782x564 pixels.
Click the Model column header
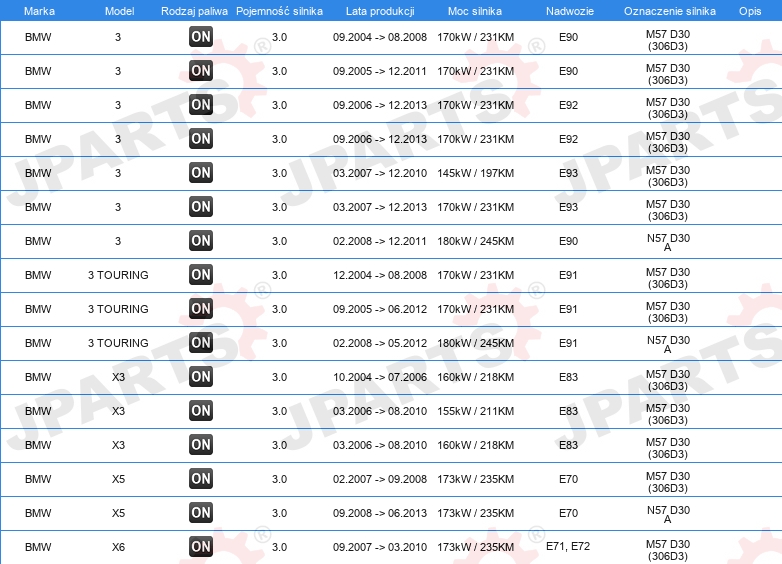119,11
